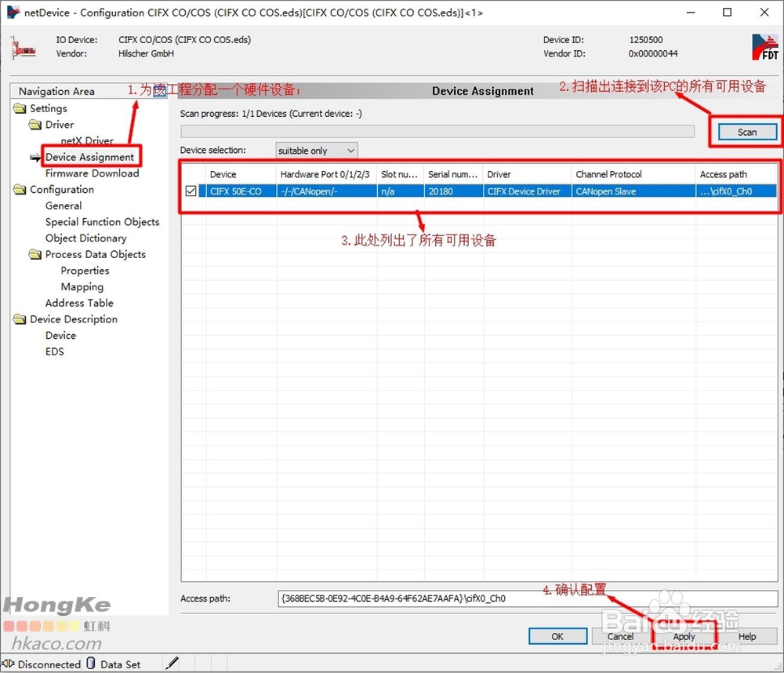Maximize the netDevice window

click(x=728, y=12)
